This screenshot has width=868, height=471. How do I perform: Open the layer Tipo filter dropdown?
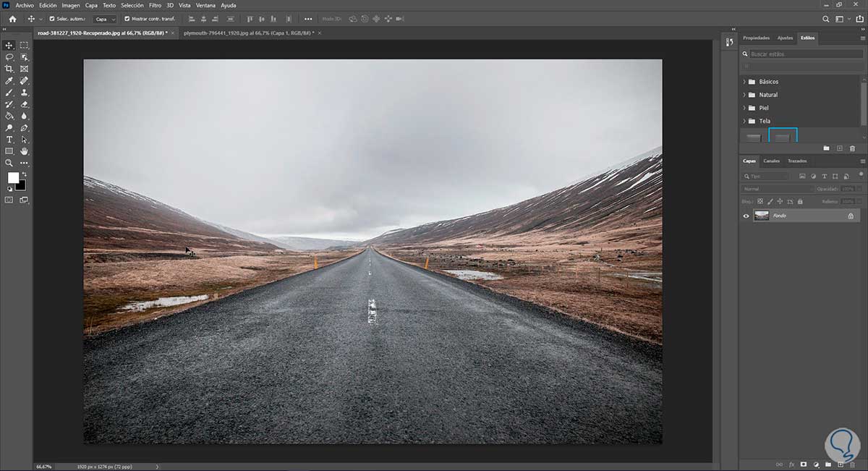coord(765,176)
